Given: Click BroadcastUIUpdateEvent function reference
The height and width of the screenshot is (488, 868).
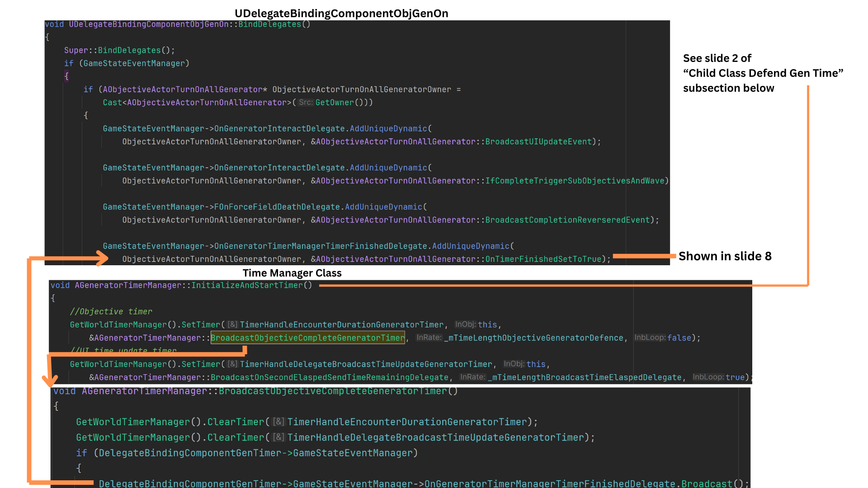Looking at the screenshot, I should (x=538, y=142).
